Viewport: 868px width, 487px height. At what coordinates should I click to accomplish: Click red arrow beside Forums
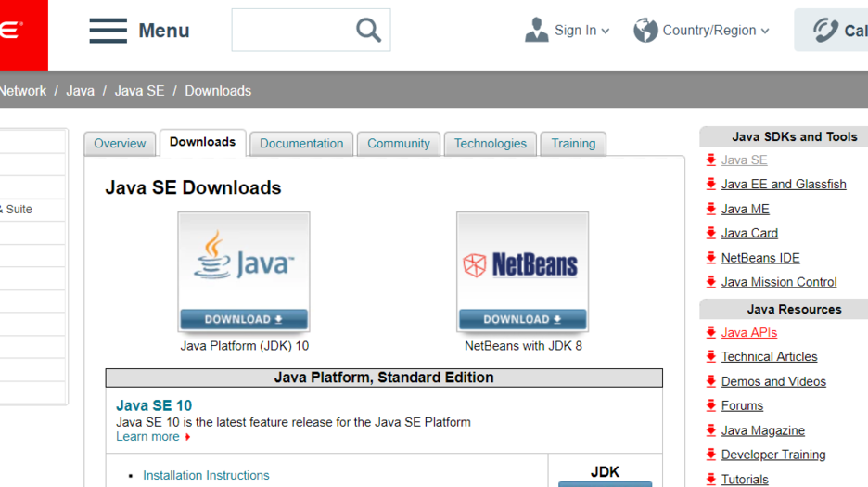(711, 405)
